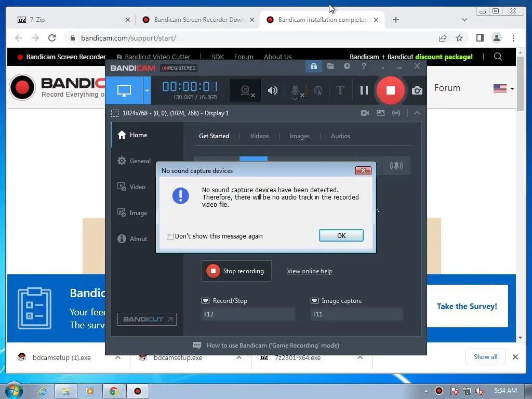Screen dimensions: 532x399
Task: Click Show all downloads button
Action: tap(486, 357)
